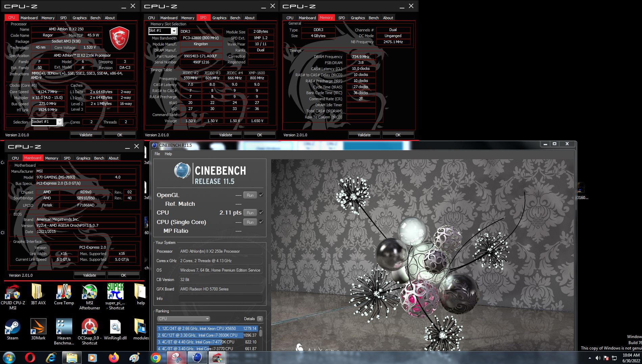
Task: Run the CPU benchmark in Cinebench
Action: pos(250,213)
